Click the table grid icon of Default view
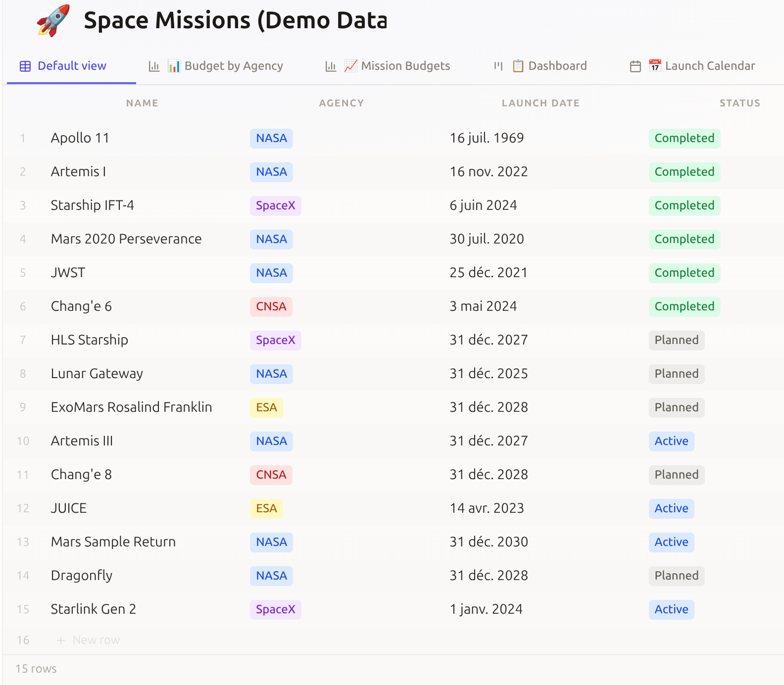The height and width of the screenshot is (685, 784). (25, 66)
